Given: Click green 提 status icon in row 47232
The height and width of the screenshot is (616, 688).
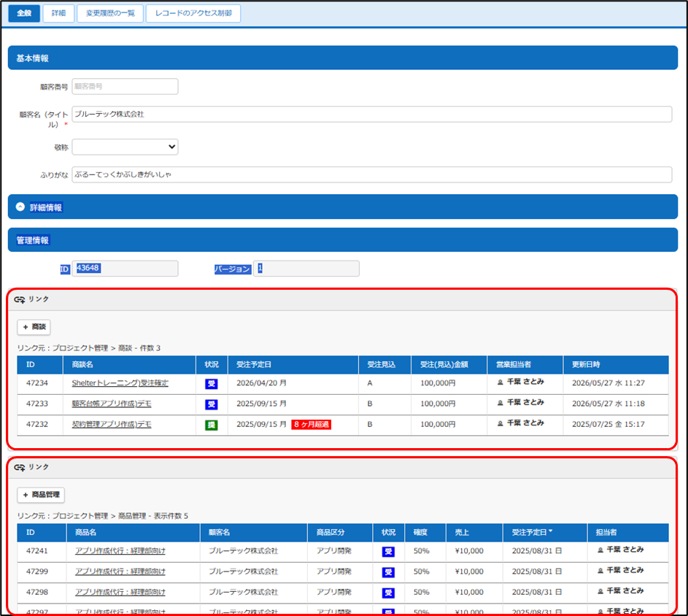Looking at the screenshot, I should [212, 425].
